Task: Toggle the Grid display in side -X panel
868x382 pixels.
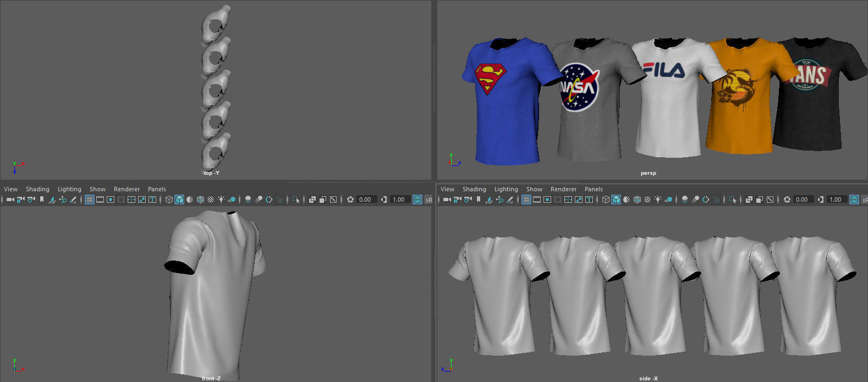Action: coord(526,200)
